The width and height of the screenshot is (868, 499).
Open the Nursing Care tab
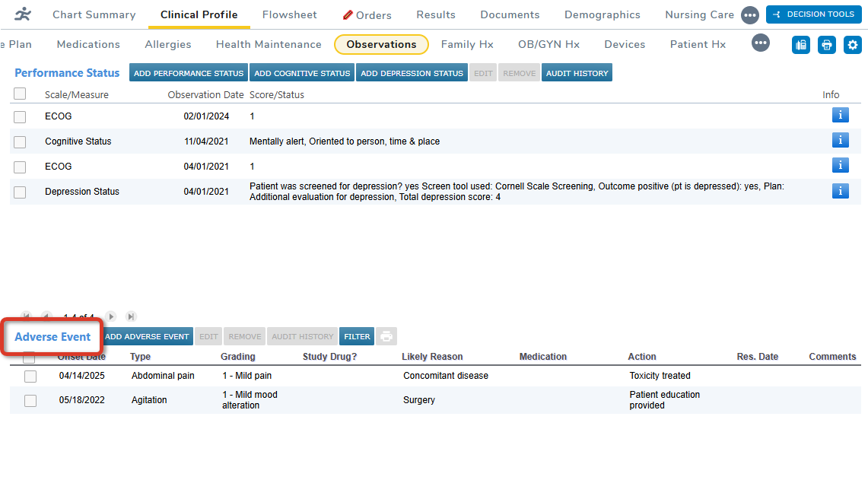tap(700, 15)
